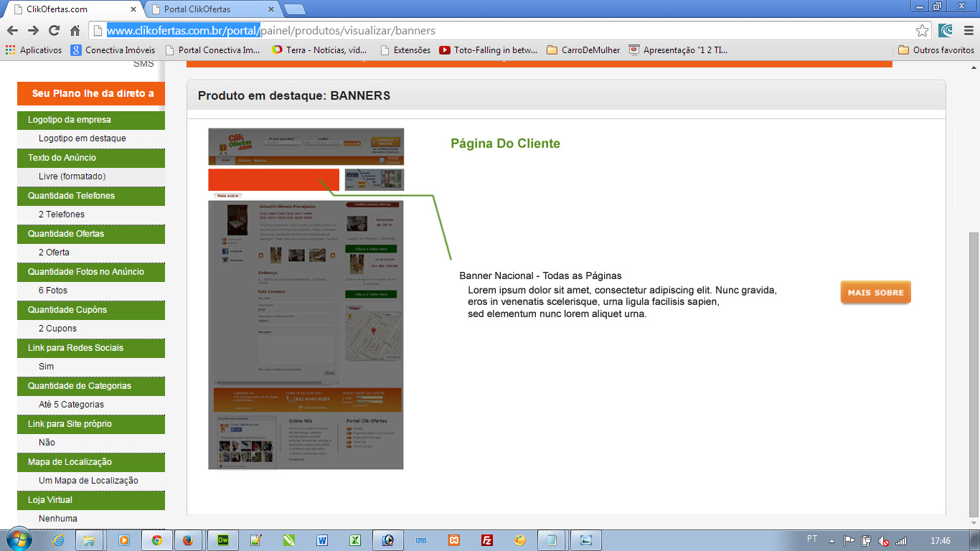Open the Notepad taskbar icon
This screenshot has height=551, width=980.
pyautogui.click(x=552, y=540)
